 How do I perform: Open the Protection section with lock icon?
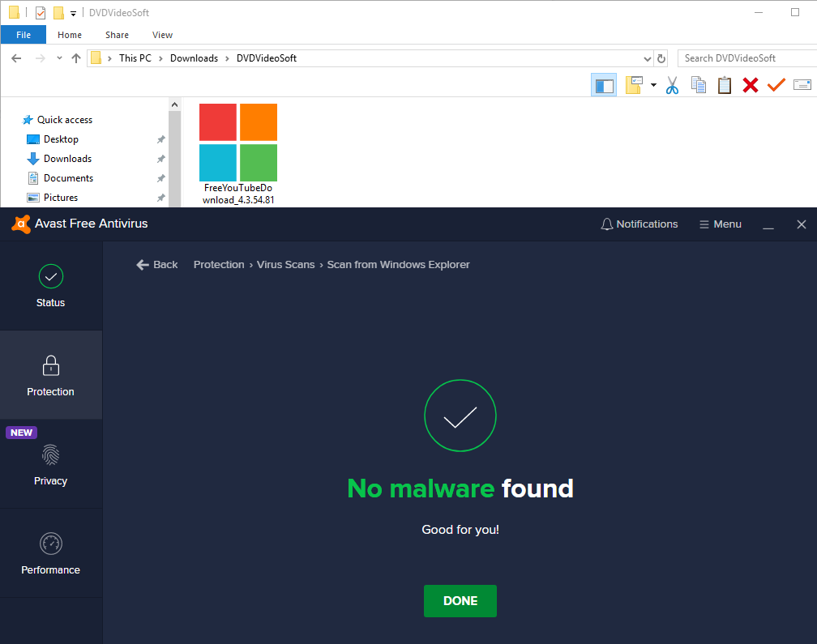(x=50, y=375)
